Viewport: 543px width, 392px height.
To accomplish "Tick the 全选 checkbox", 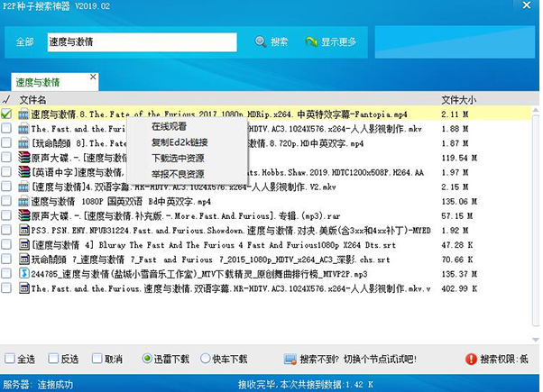I will coord(10,359).
